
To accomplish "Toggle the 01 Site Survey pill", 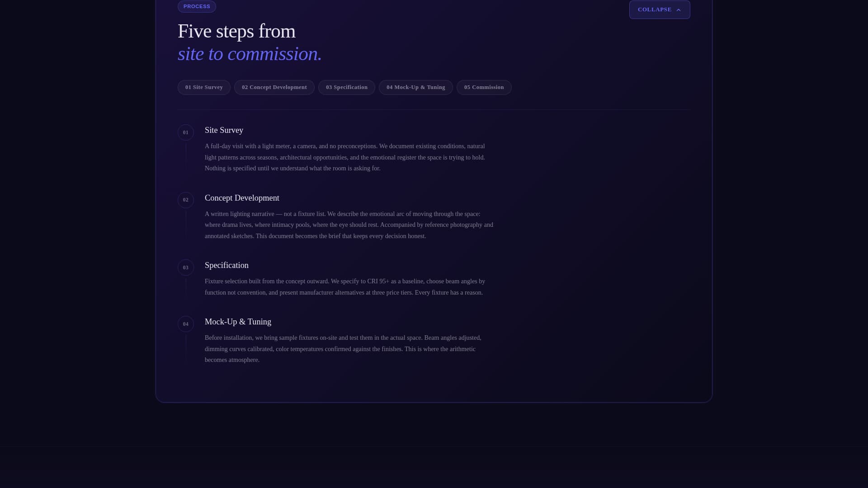I will (x=204, y=87).
